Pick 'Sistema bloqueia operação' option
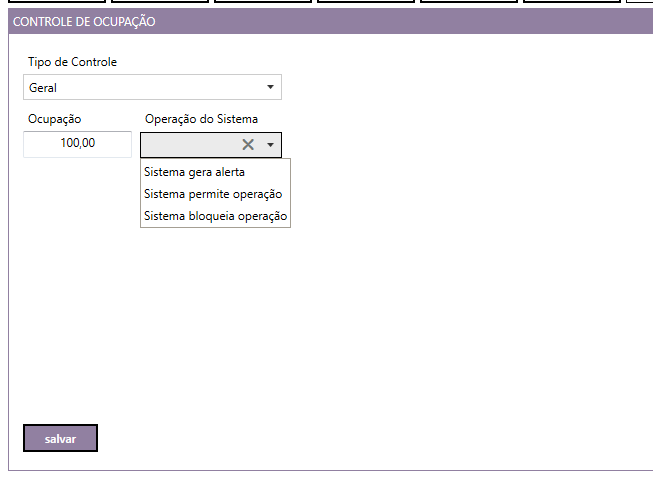This screenshot has width=653, height=477. point(215,216)
